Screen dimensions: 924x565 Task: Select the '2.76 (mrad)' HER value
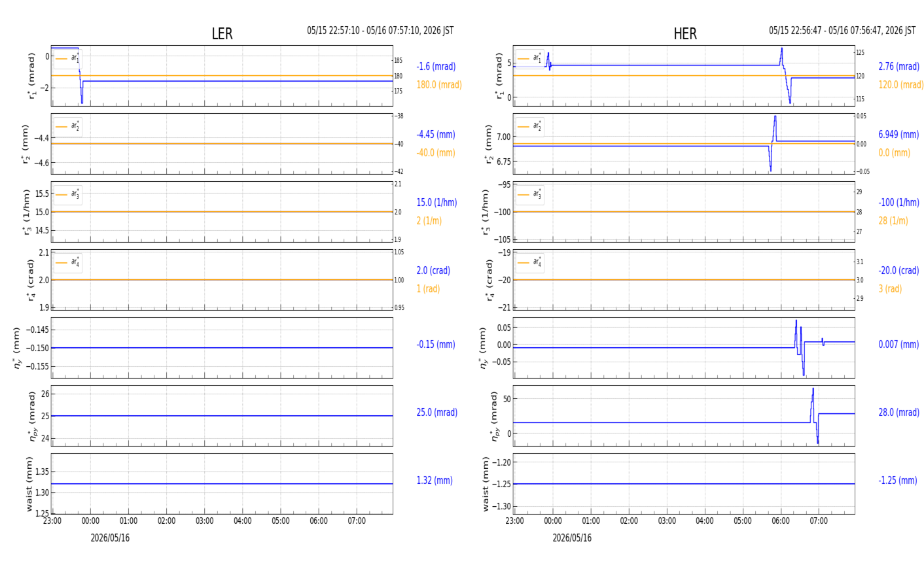pyautogui.click(x=898, y=67)
